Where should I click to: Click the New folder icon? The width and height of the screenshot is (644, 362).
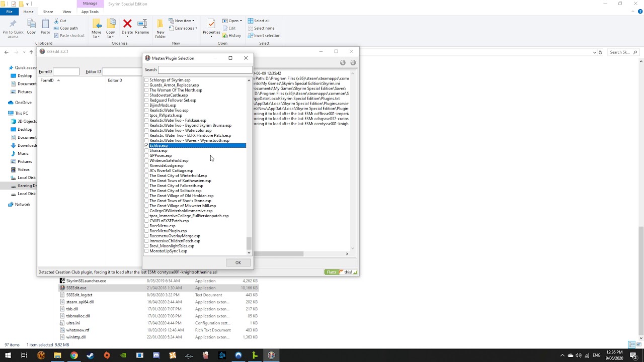pyautogui.click(x=160, y=24)
